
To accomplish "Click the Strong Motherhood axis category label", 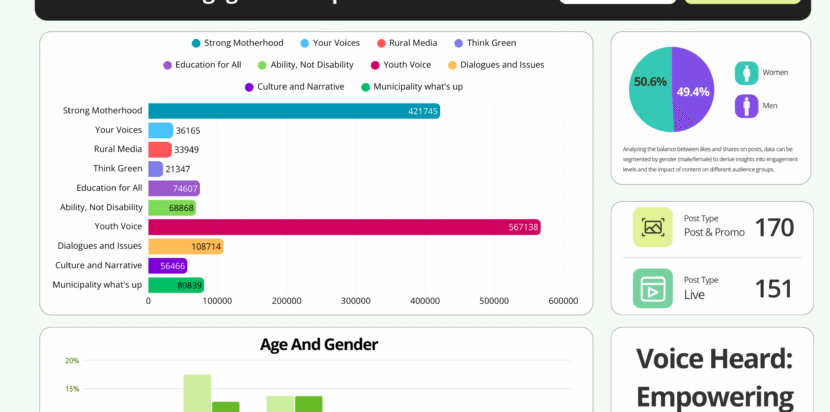I will [103, 111].
